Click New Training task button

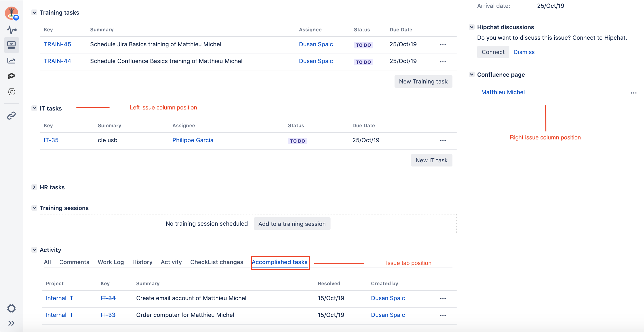(x=423, y=81)
